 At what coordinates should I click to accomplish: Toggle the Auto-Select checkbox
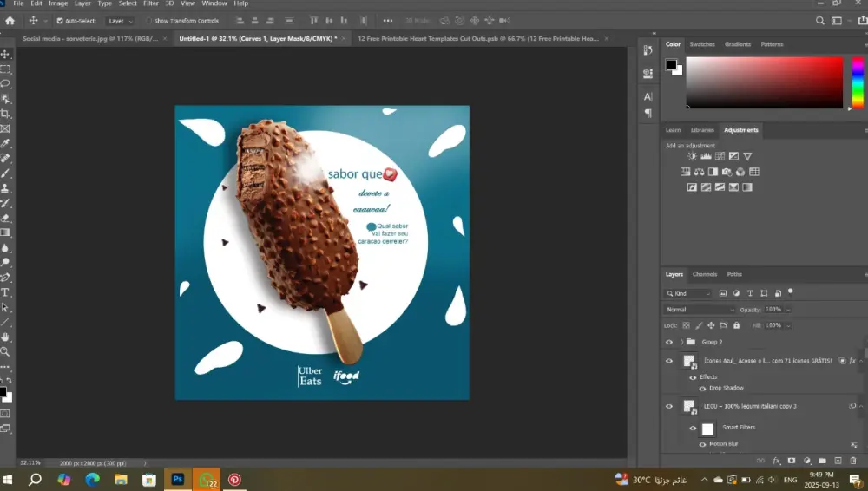[x=60, y=21]
